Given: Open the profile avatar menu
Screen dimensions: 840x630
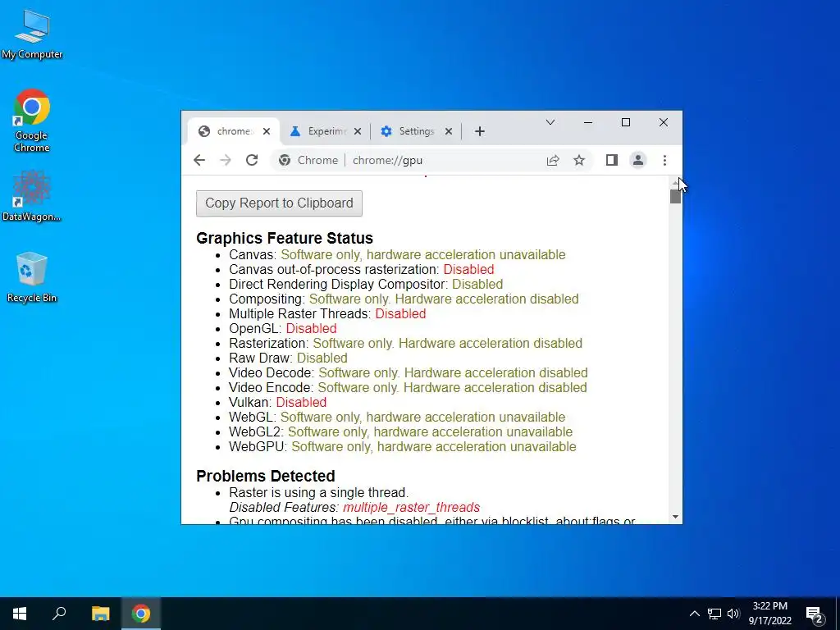Looking at the screenshot, I should [638, 160].
